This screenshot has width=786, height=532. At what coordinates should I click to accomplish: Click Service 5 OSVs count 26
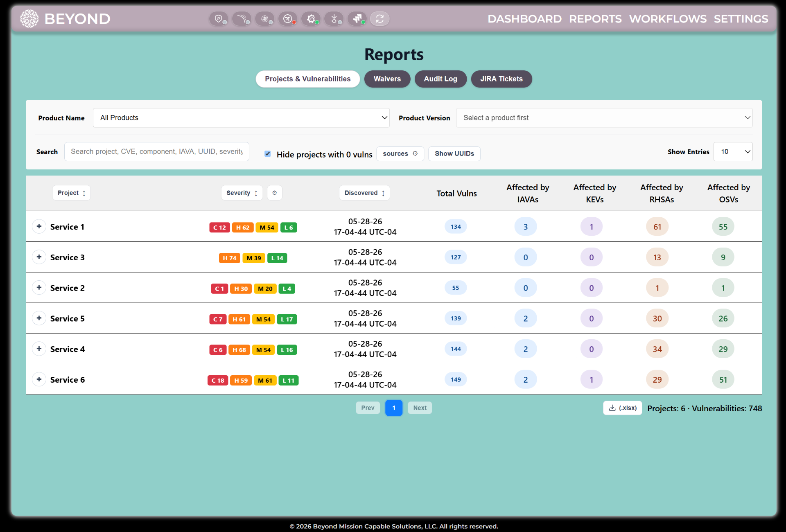click(723, 318)
